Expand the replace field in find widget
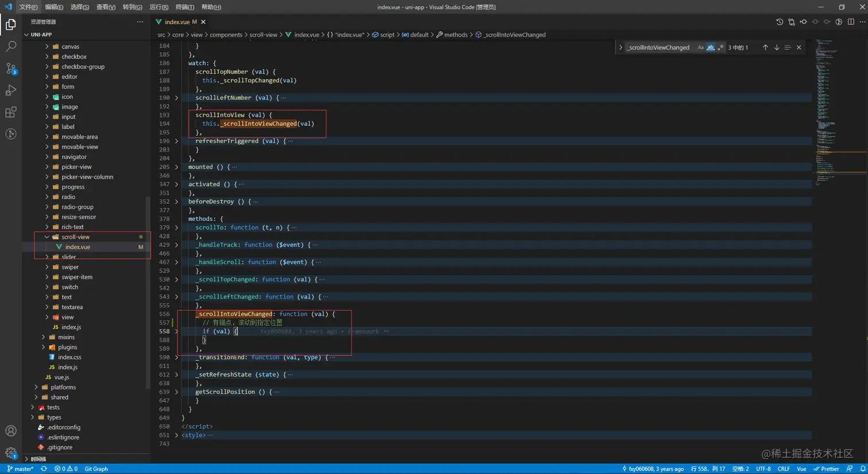Screen dimensions: 868x474 click(x=621, y=48)
